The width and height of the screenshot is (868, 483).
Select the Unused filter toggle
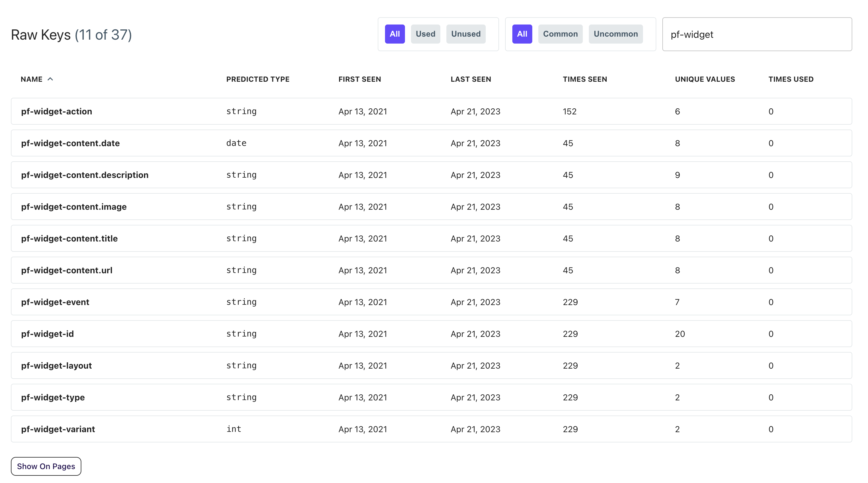[466, 34]
